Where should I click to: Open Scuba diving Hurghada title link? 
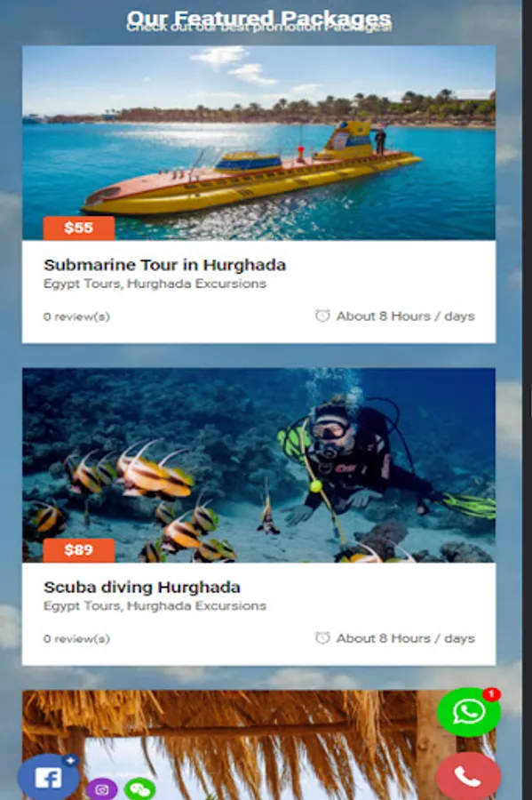pos(142,588)
